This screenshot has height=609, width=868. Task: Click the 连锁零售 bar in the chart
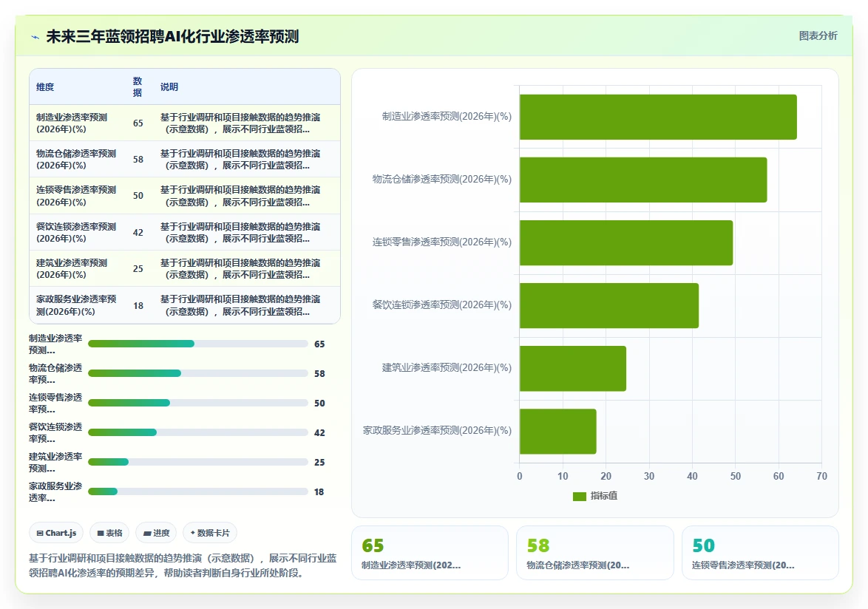(626, 243)
